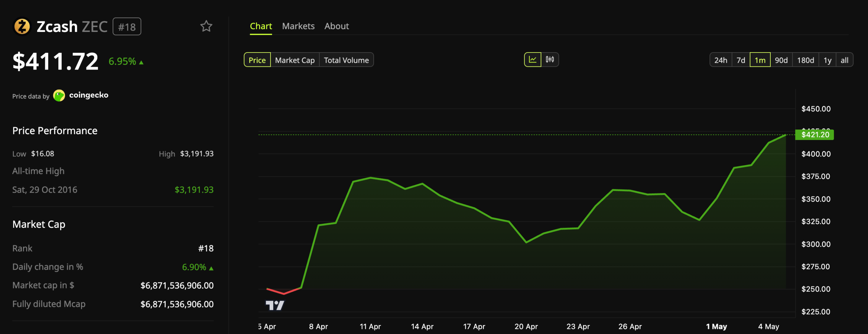Screen dimensions: 868x334
Task: Click the Low $16.08 value
Action: pos(43,154)
